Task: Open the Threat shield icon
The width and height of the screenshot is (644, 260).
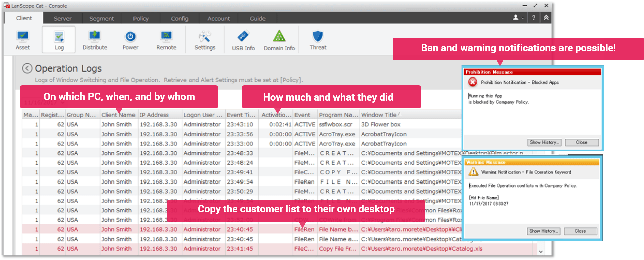Action: tap(318, 40)
